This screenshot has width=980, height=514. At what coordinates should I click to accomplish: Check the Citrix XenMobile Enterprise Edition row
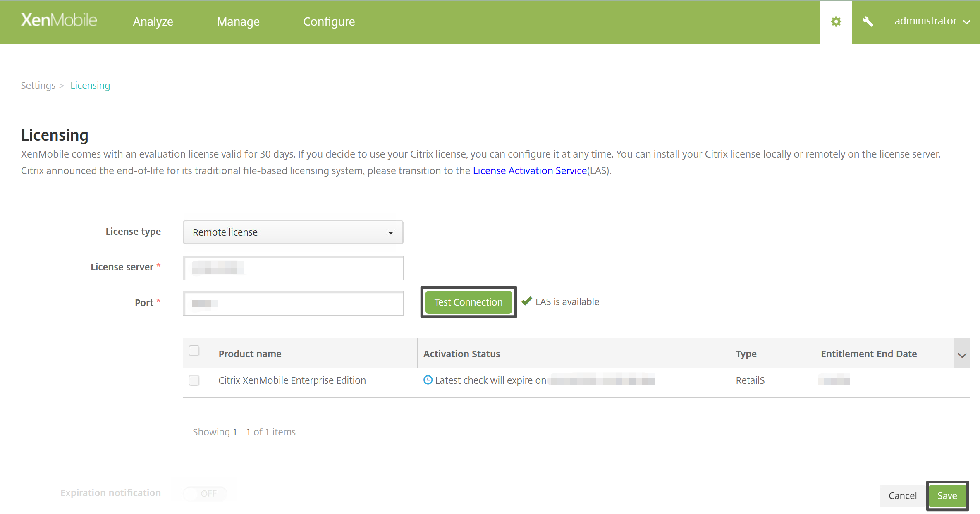coord(194,380)
